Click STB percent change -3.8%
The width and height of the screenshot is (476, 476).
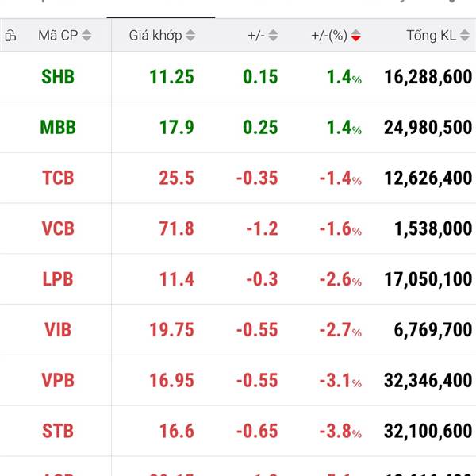tap(340, 431)
